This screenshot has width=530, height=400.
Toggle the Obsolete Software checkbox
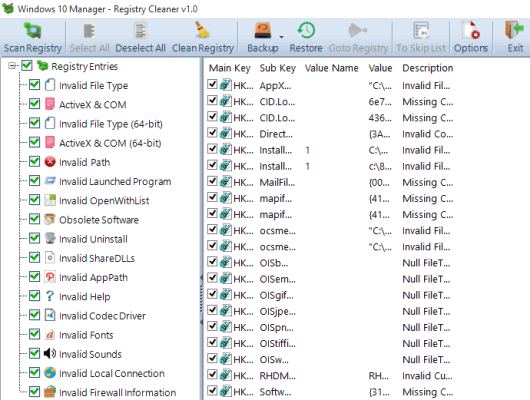pos(34,219)
